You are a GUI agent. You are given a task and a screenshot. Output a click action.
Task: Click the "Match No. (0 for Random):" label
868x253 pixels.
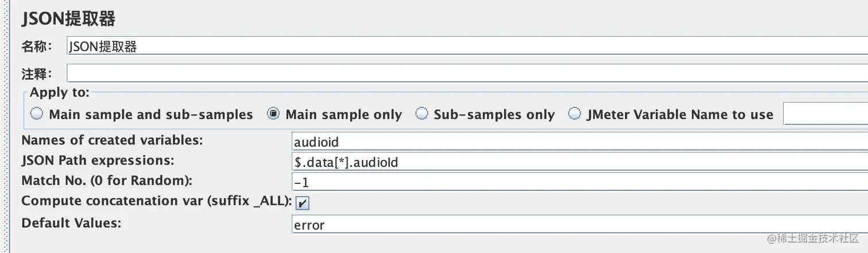(106, 181)
